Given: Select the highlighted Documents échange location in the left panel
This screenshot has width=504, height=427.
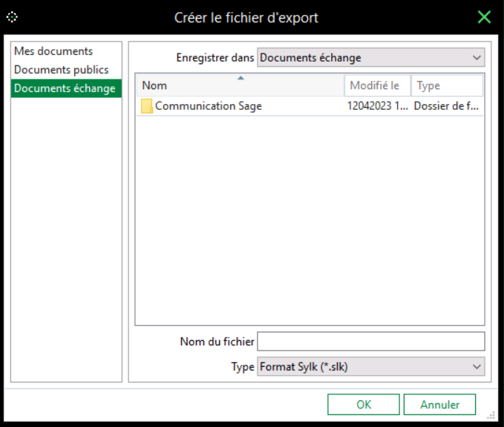Looking at the screenshot, I should (65, 88).
